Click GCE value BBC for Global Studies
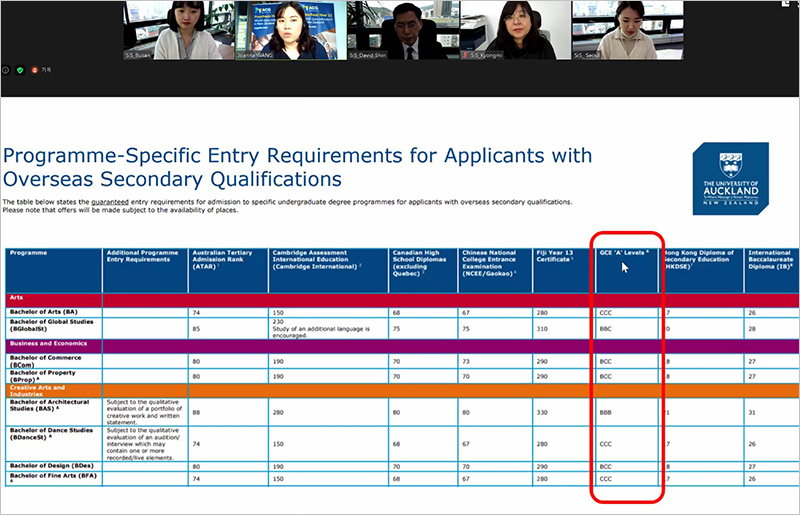 click(605, 329)
